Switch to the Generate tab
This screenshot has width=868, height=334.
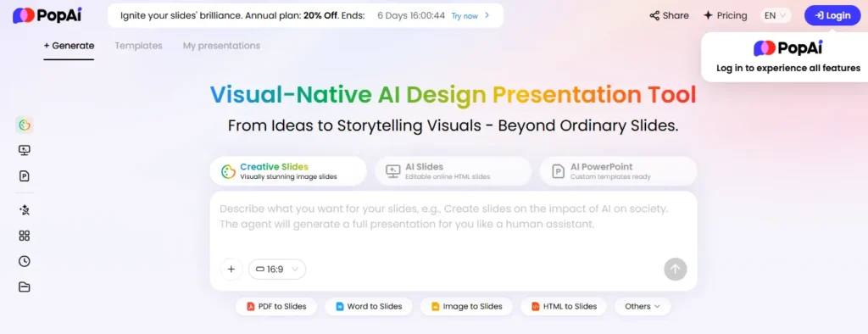[x=70, y=46]
